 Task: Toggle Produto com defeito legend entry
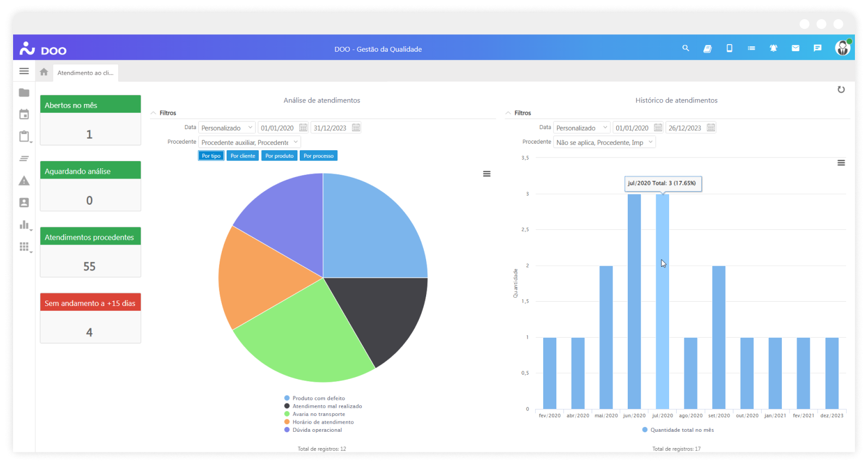(x=314, y=398)
